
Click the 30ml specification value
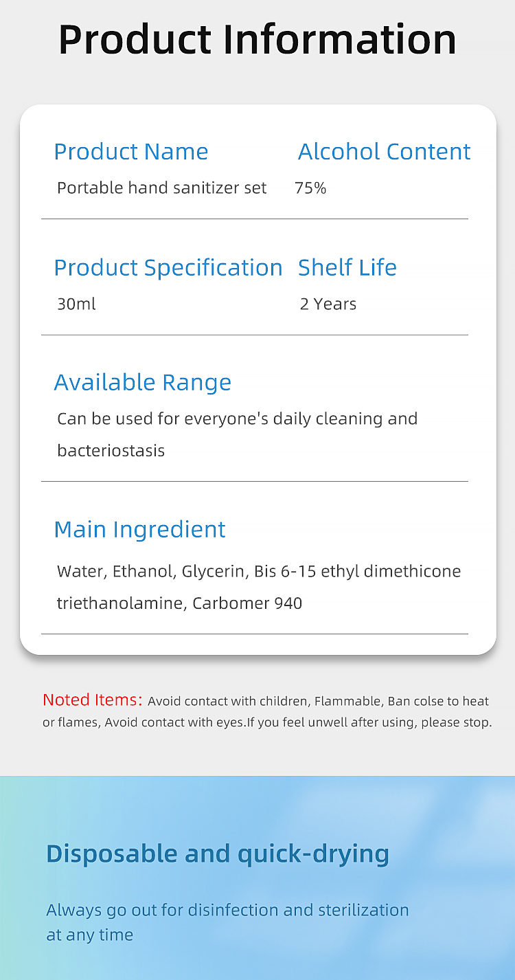(x=76, y=304)
